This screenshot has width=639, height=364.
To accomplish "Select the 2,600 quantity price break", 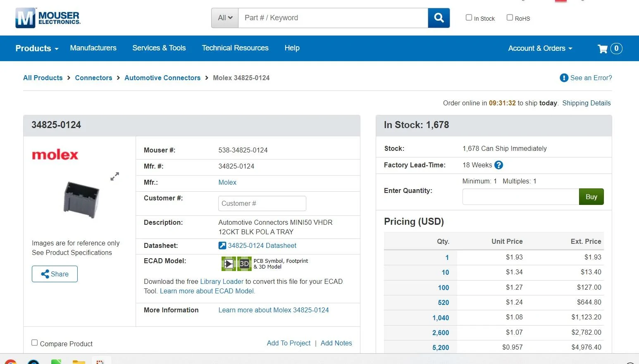I will 441,333.
